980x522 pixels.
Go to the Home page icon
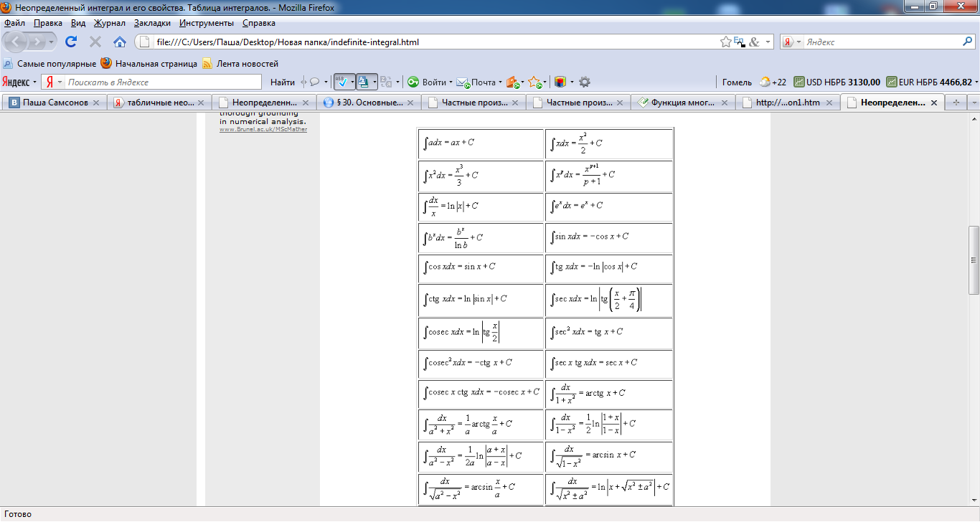119,42
